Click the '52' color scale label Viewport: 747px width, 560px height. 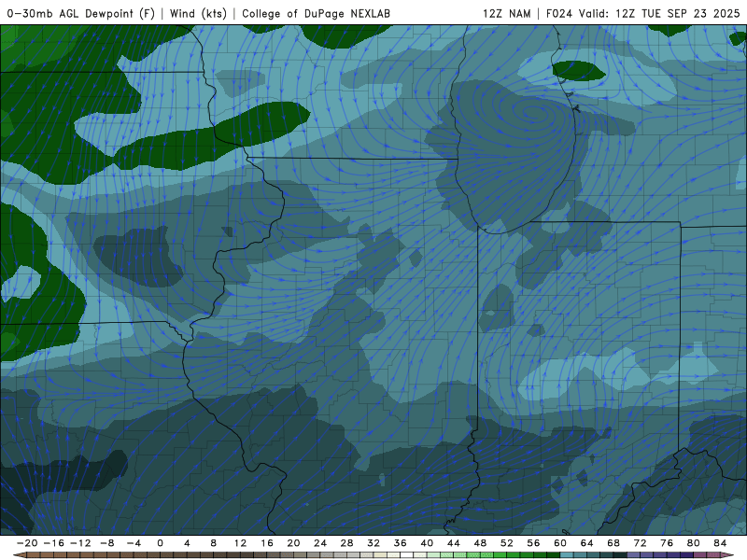click(507, 543)
